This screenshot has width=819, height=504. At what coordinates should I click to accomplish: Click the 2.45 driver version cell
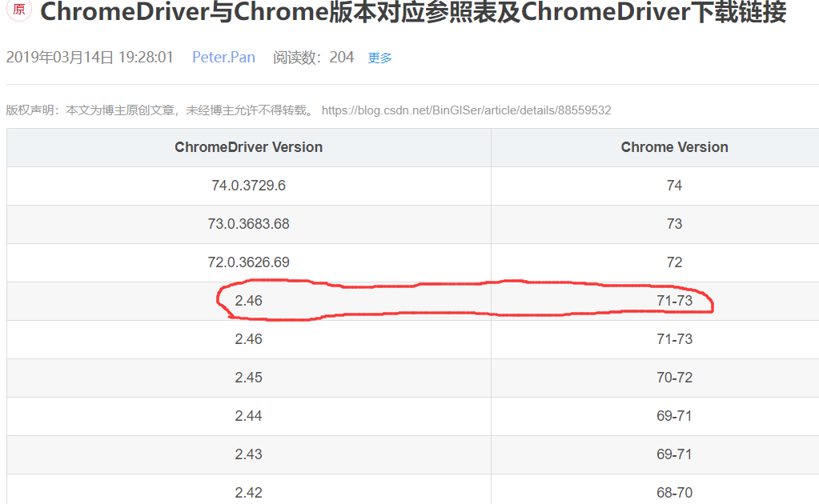coord(248,378)
